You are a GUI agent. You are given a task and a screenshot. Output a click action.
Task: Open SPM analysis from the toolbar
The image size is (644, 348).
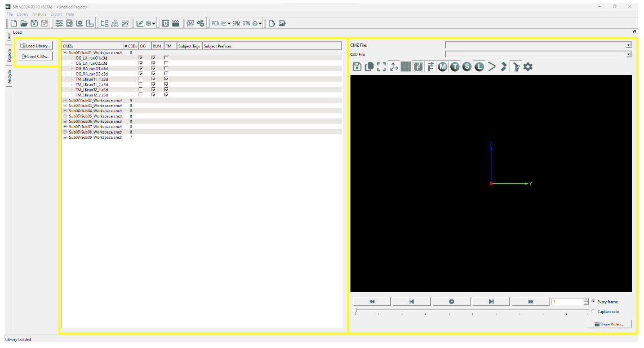[236, 24]
